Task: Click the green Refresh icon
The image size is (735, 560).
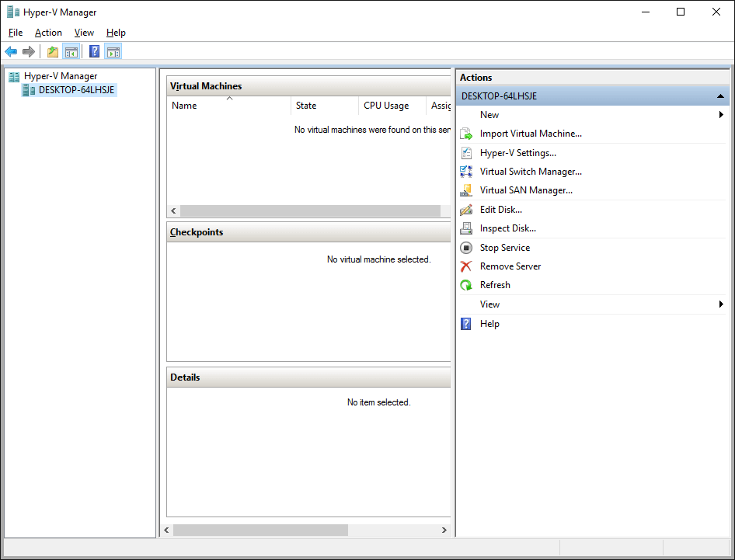Action: click(x=466, y=285)
